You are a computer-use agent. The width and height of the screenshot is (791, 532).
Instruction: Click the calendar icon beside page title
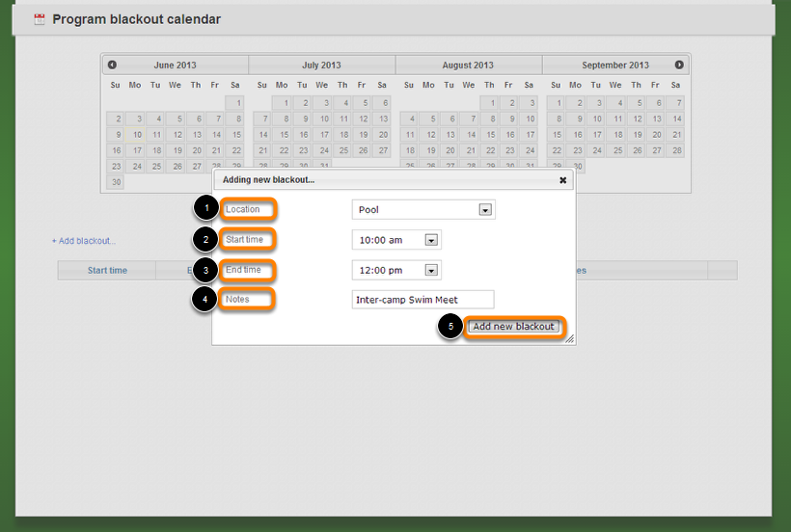40,19
